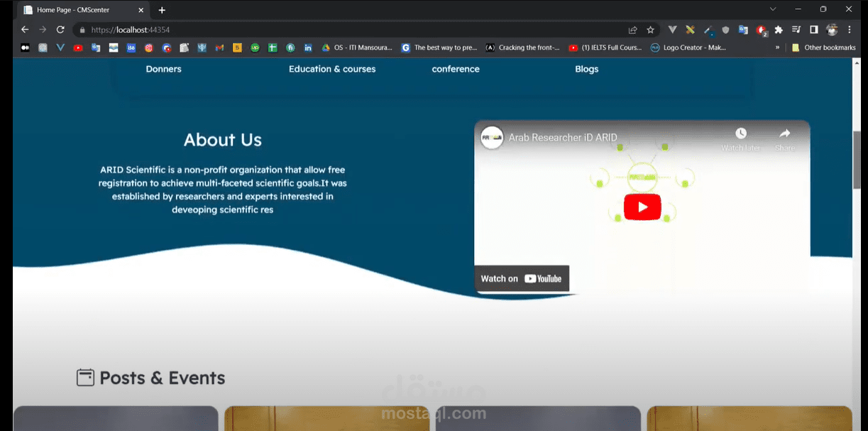868x431 pixels.
Task: Click the shield extension icon
Action: pos(725,30)
